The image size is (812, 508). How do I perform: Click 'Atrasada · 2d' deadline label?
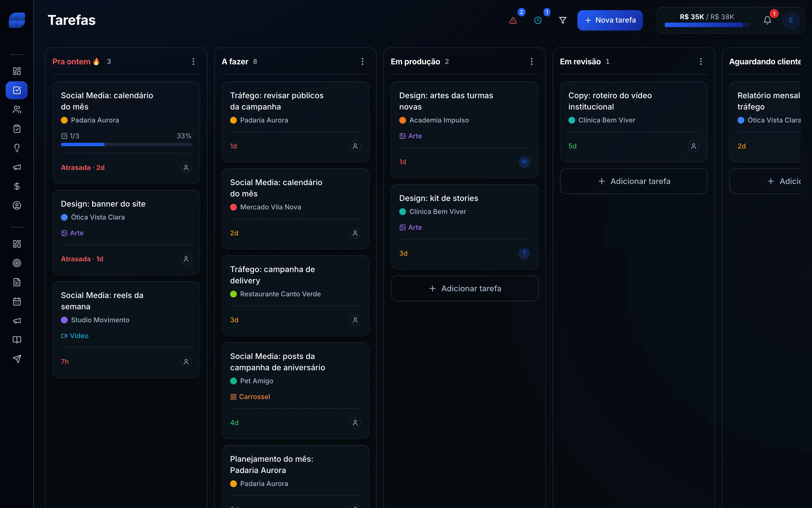point(83,168)
